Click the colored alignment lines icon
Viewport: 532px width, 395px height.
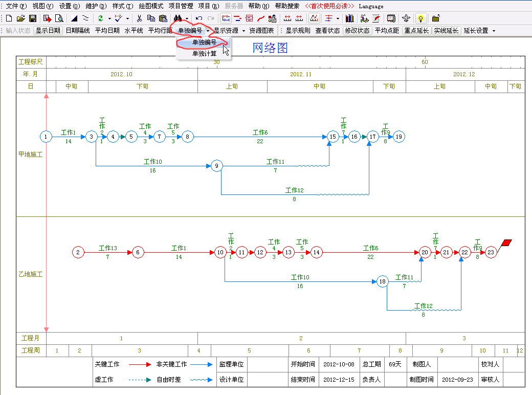coord(329,18)
